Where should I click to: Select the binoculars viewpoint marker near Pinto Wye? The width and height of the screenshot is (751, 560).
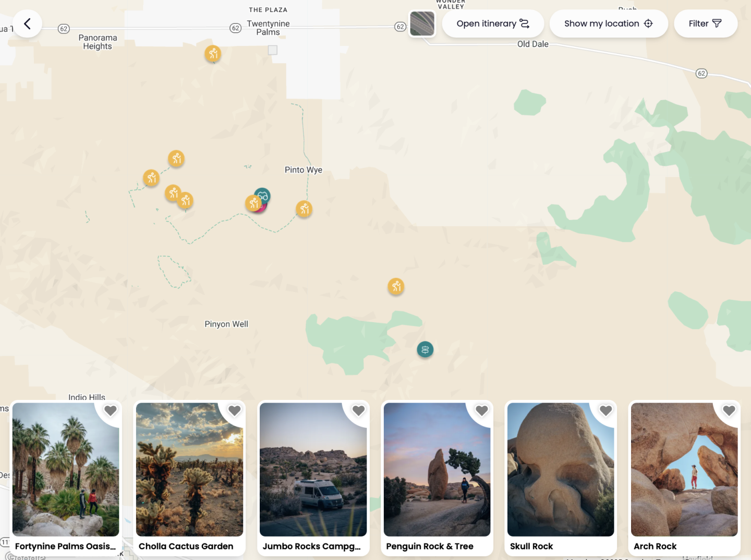pos(262,195)
